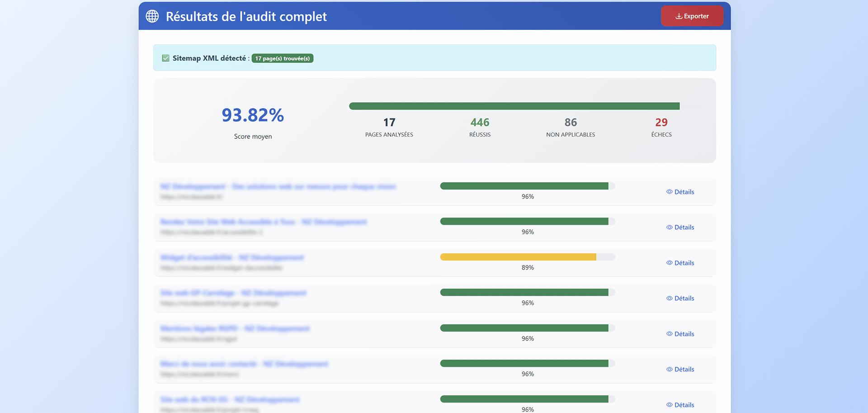868x413 pixels.
Task: Open Détails for the 'Rendez Votre Site Web Accessible' page
Action: pos(680,228)
